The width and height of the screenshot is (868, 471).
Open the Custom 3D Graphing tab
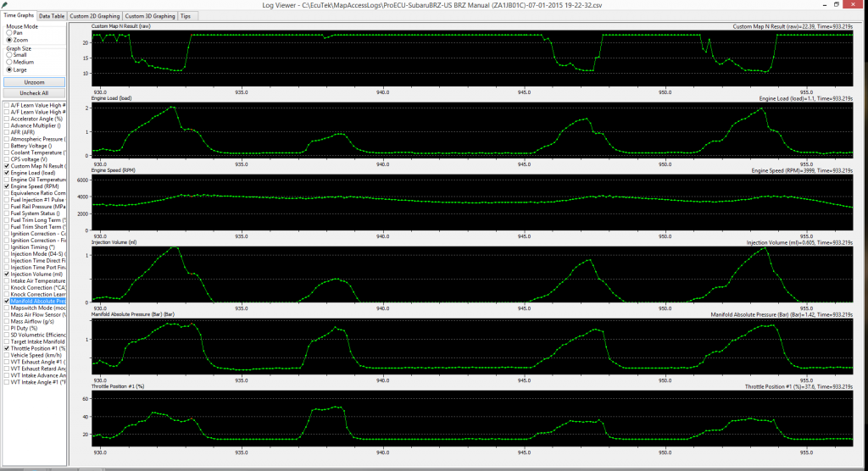click(x=149, y=16)
